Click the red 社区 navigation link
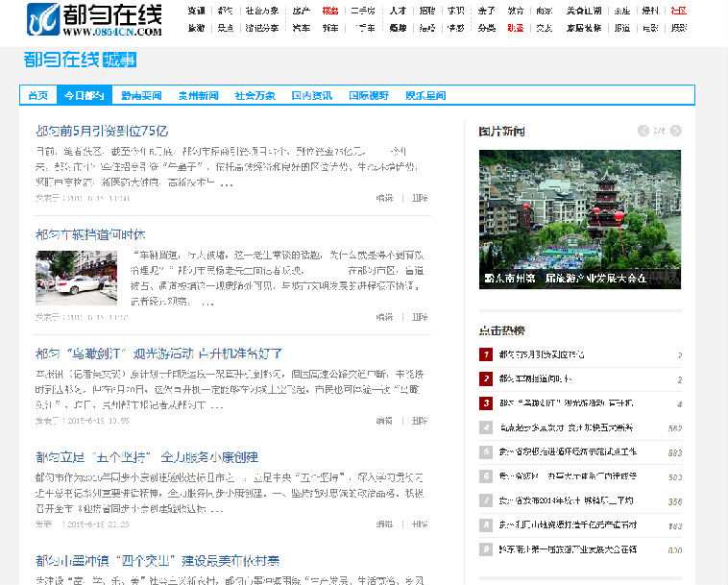Viewport: 728px width, 585px height. pos(678,11)
